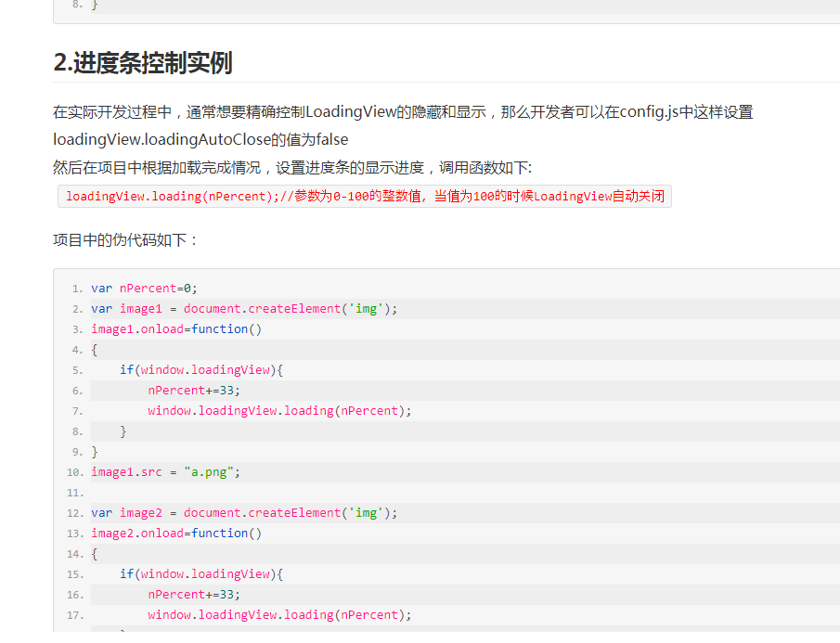Click image2.onload=function() on line 13
This screenshot has width=840, height=643.
click(x=176, y=534)
